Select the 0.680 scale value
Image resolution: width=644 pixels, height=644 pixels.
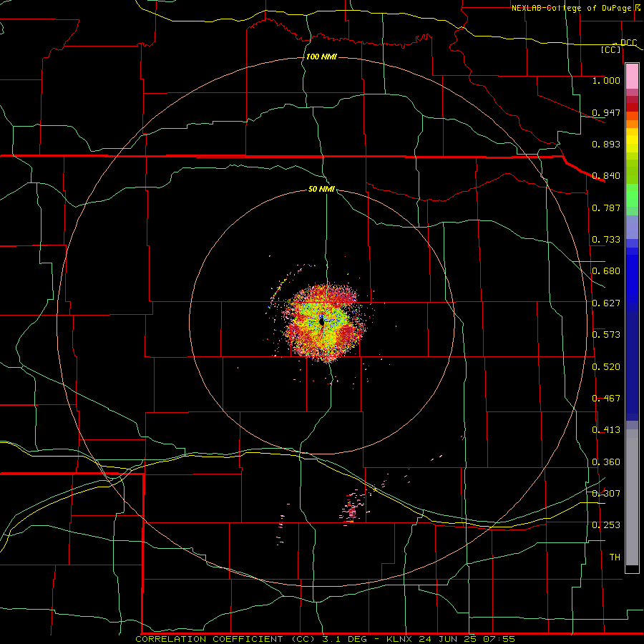[606, 271]
